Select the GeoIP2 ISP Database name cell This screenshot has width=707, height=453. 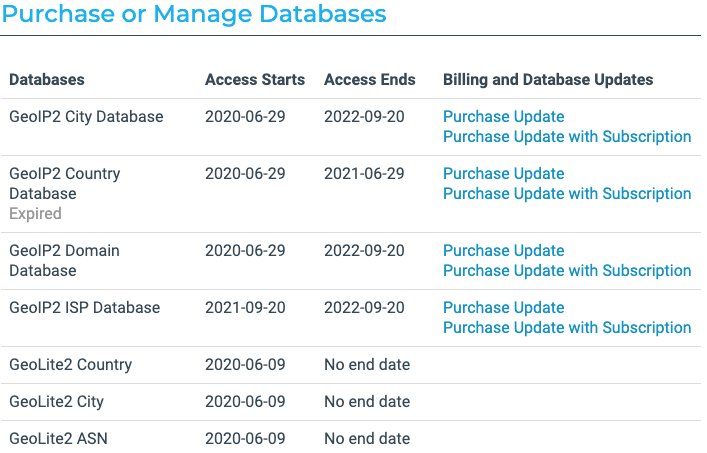tap(85, 308)
